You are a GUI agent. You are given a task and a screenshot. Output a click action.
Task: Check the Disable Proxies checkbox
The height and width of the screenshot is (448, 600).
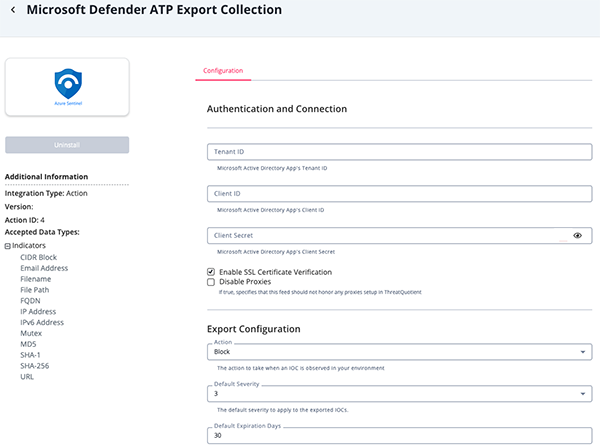pyautogui.click(x=211, y=282)
